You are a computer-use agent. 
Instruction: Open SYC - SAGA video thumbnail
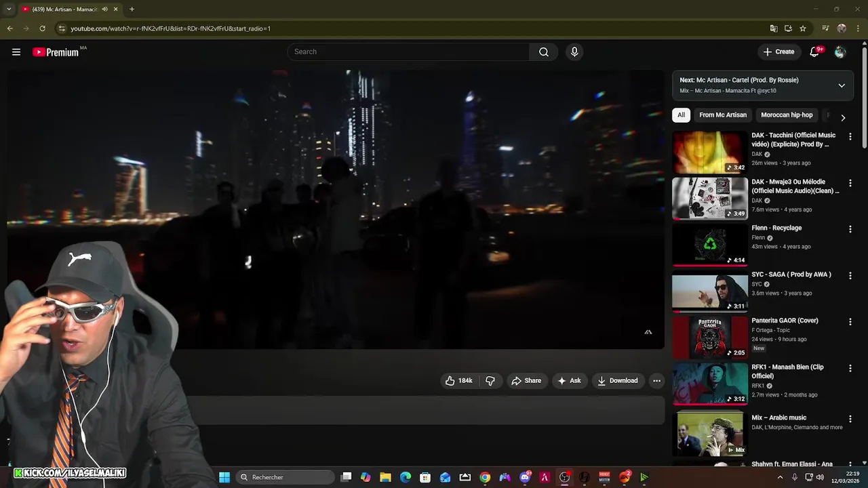(710, 291)
